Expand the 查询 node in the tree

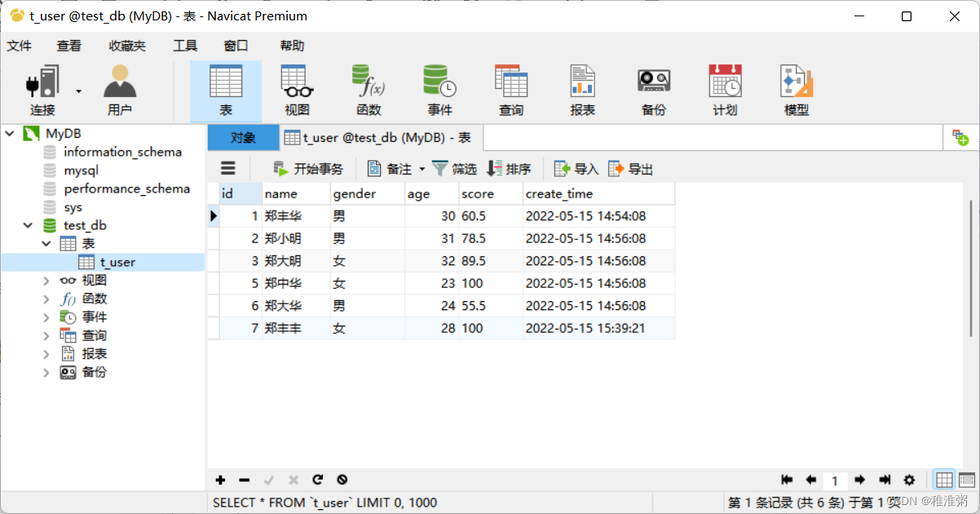tap(47, 335)
